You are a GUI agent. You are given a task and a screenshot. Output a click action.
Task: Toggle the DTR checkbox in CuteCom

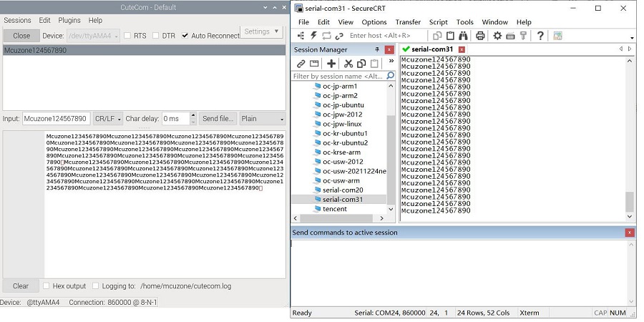coord(156,36)
